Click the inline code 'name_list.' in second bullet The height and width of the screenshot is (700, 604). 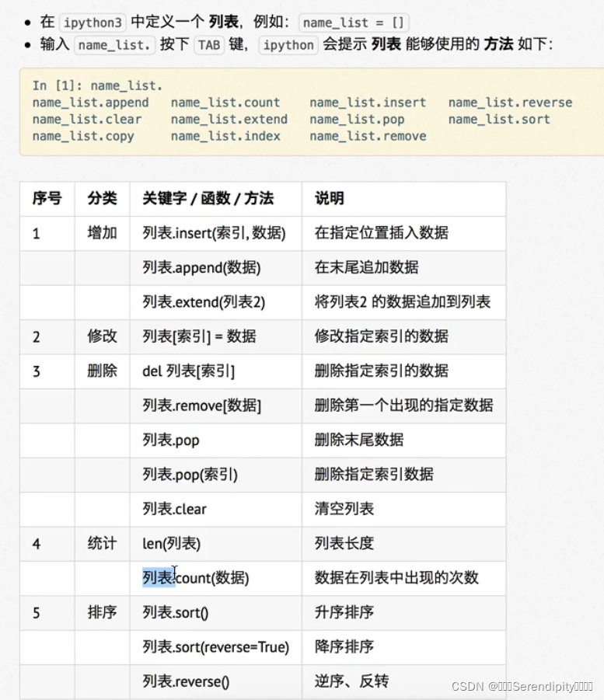click(114, 45)
